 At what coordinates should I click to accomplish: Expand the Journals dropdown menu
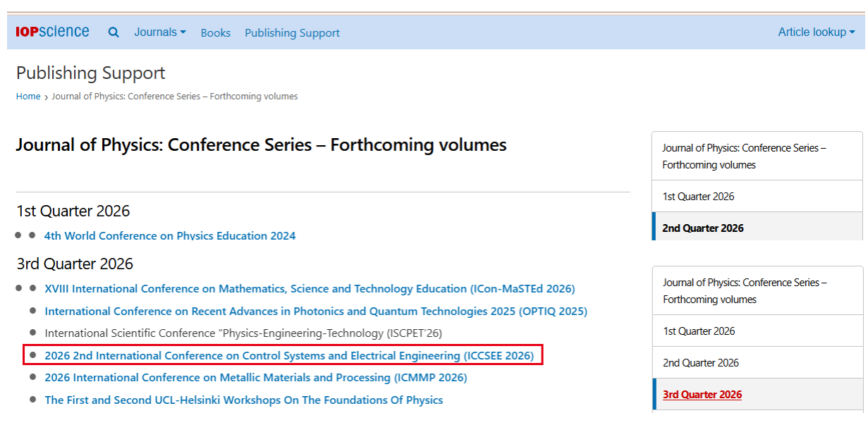[x=160, y=32]
